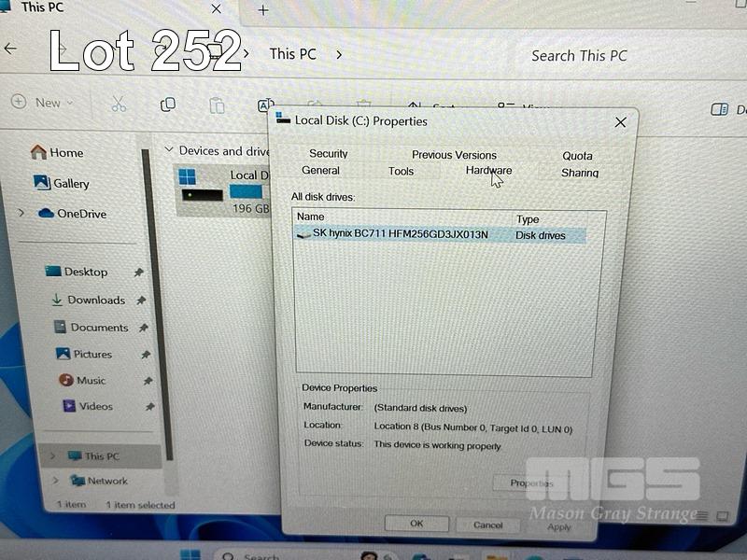The width and height of the screenshot is (747, 560).
Task: Click the Copy icon in toolbar
Action: pyautogui.click(x=168, y=104)
